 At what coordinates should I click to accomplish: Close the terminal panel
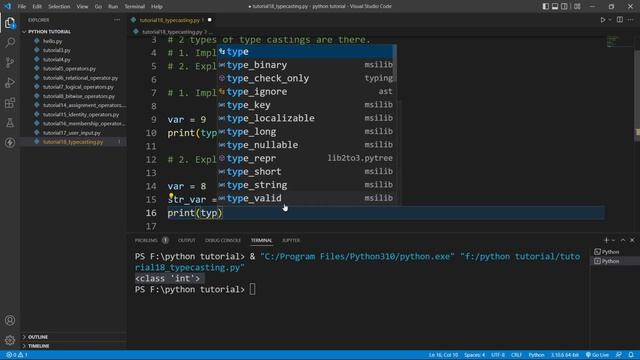click(632, 240)
